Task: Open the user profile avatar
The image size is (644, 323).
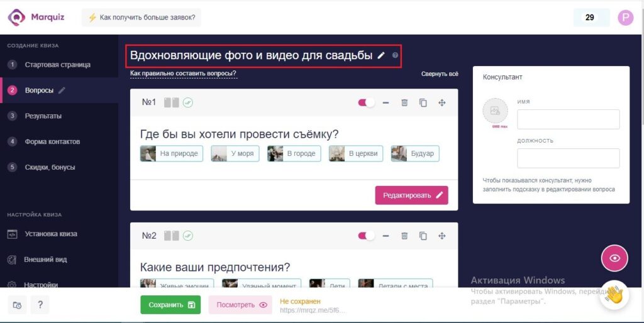Action: click(x=626, y=18)
